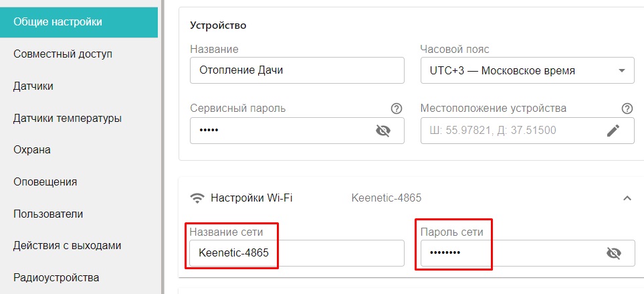This screenshot has width=644, height=294.
Task: Click pencil icon to edit device location
Action: 613,131
